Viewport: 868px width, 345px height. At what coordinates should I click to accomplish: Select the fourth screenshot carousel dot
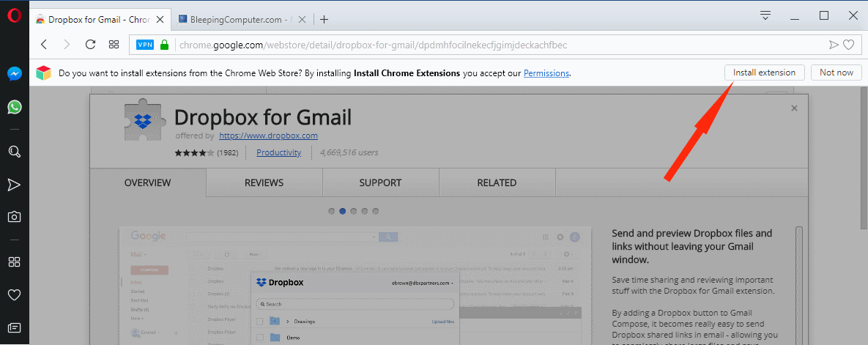pos(365,211)
